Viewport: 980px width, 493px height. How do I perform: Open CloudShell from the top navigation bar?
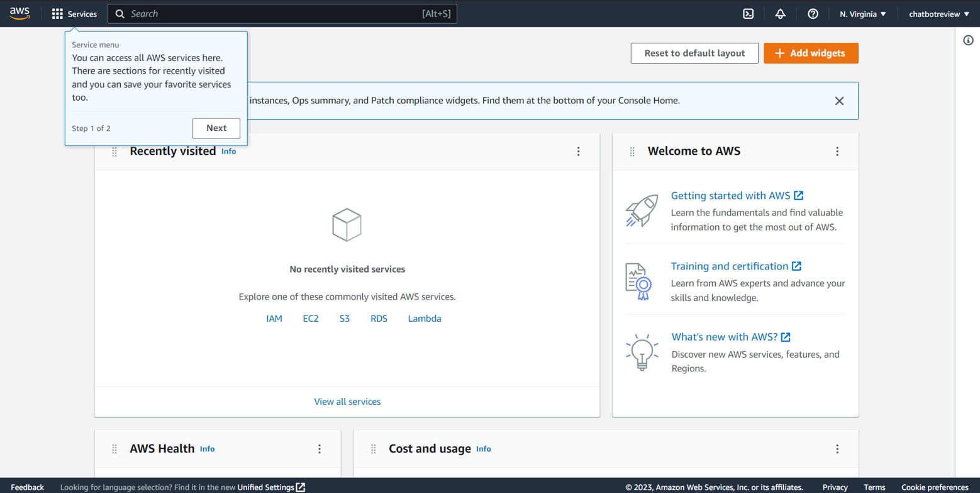(748, 14)
